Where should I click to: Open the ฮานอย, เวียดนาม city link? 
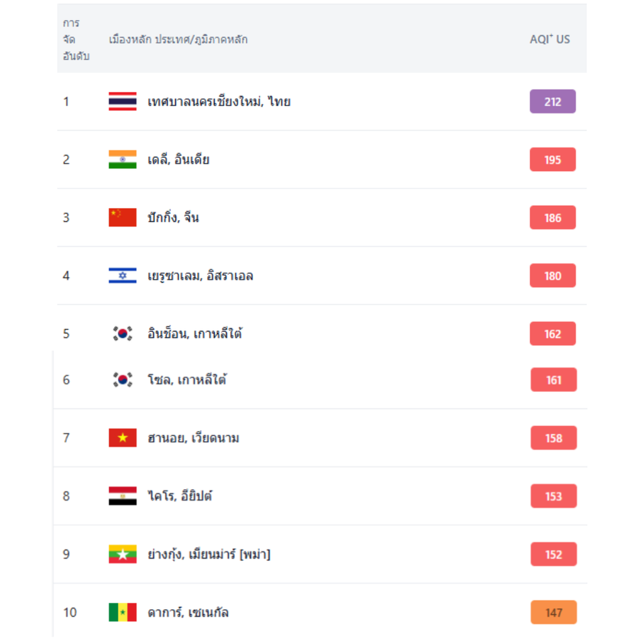click(x=193, y=438)
